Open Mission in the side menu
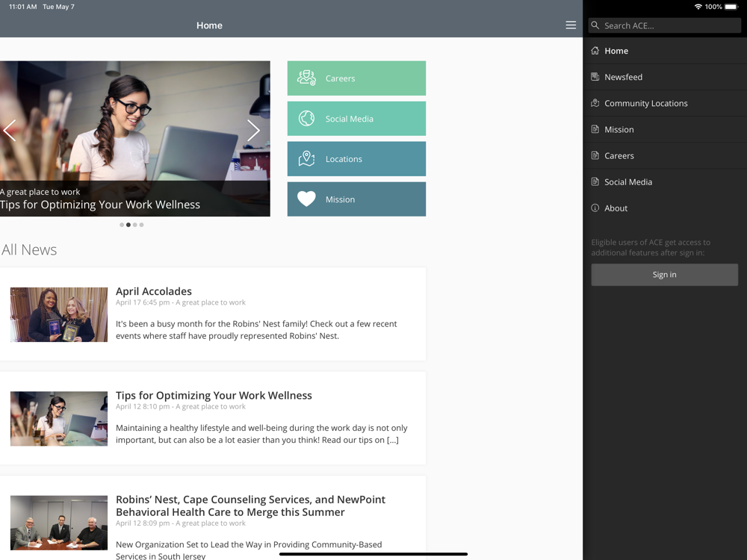This screenshot has width=747, height=560. tap(665, 129)
